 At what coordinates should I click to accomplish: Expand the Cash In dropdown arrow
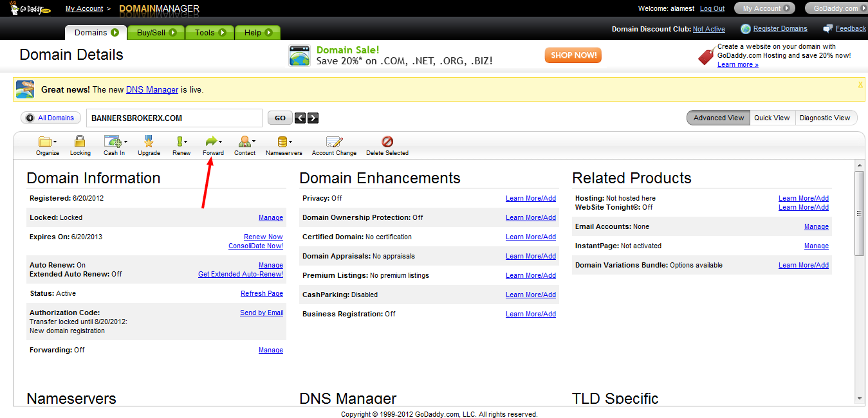125,142
